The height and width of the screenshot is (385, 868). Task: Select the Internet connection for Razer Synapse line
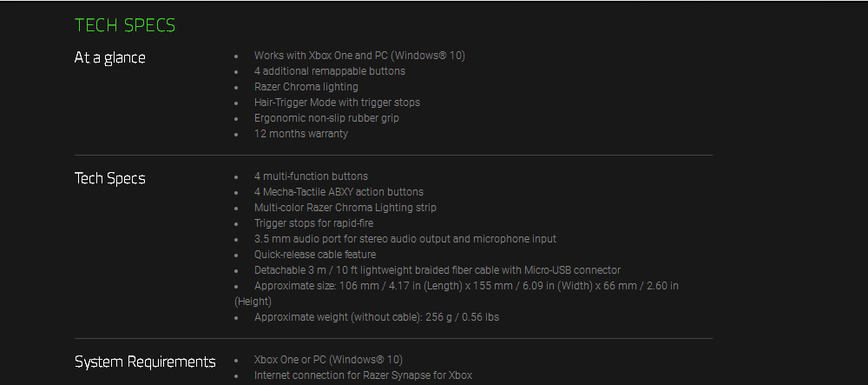point(363,375)
